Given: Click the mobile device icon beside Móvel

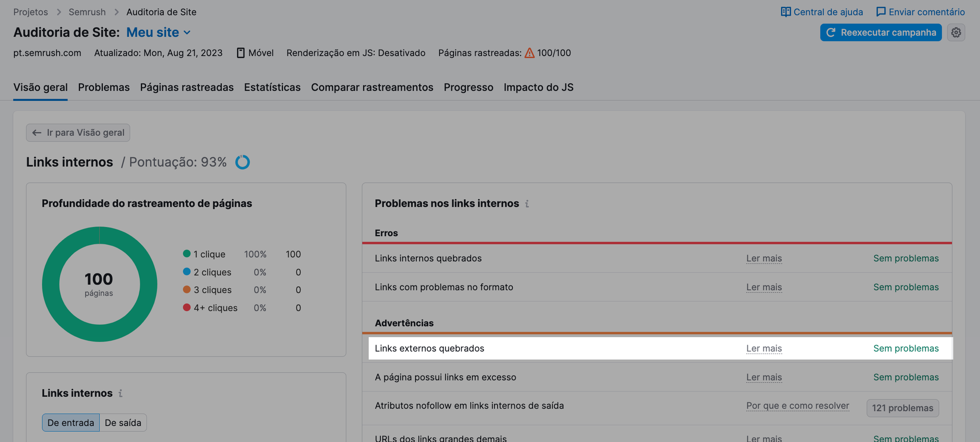Looking at the screenshot, I should [241, 53].
